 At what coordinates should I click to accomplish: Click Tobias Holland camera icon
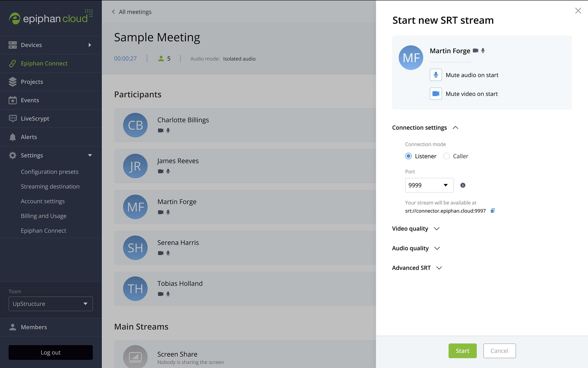160,294
